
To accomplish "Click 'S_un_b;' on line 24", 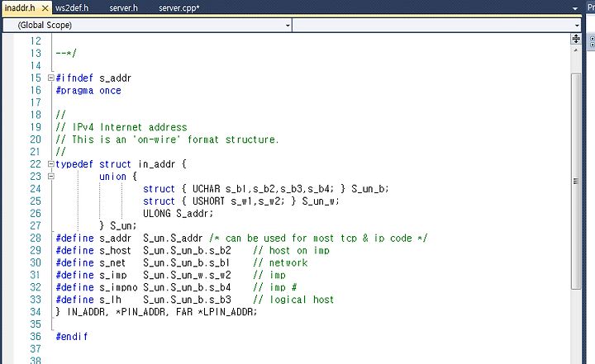I will [x=369, y=189].
